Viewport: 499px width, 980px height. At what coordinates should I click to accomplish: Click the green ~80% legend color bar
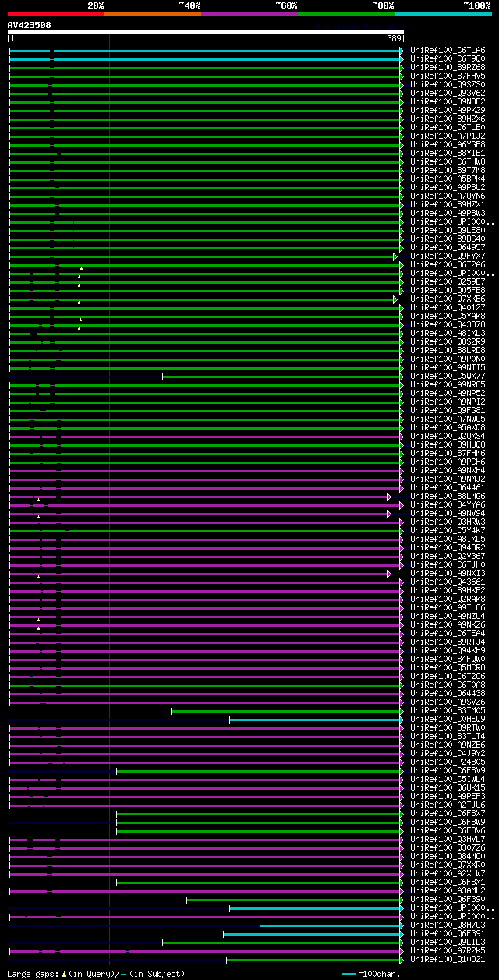(x=346, y=14)
